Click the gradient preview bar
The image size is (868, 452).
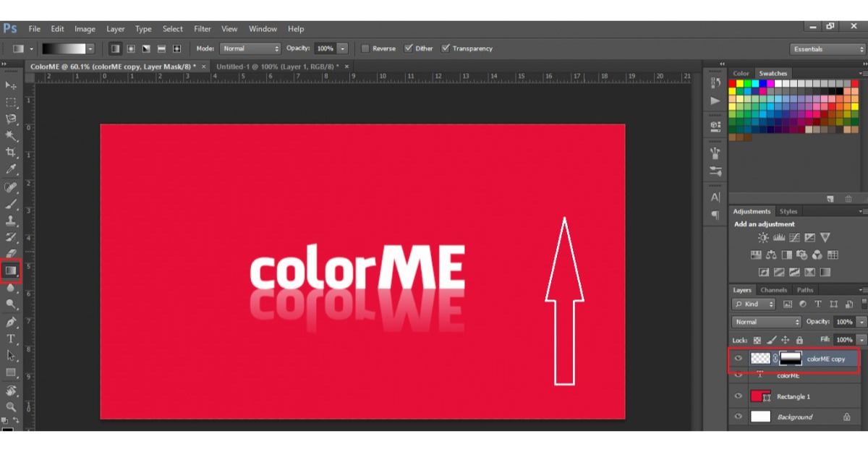click(x=64, y=48)
